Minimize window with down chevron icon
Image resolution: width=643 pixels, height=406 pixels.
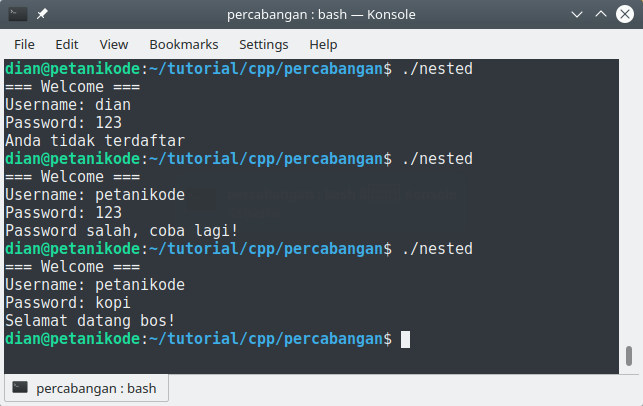[577, 14]
